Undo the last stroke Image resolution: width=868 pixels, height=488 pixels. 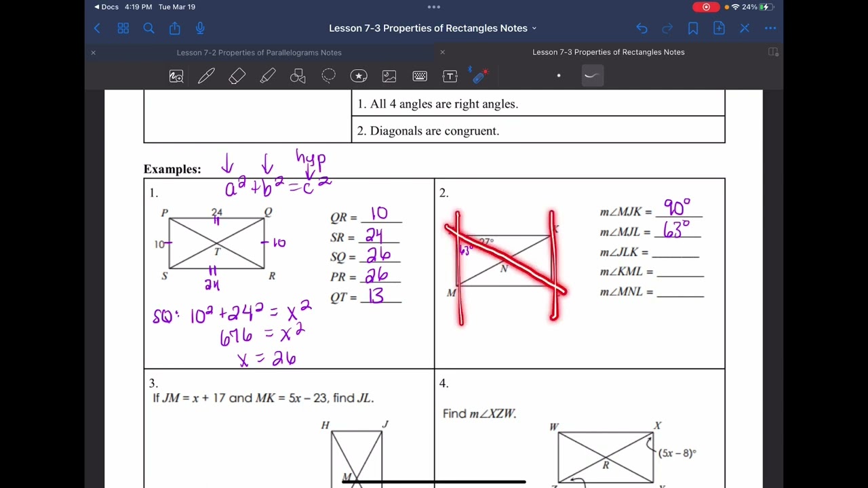642,28
